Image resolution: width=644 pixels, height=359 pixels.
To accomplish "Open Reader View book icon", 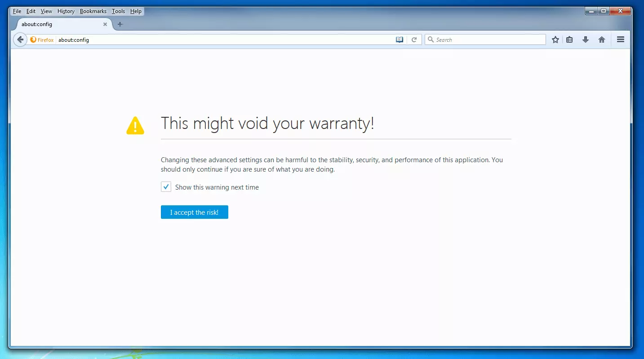I will (x=400, y=40).
